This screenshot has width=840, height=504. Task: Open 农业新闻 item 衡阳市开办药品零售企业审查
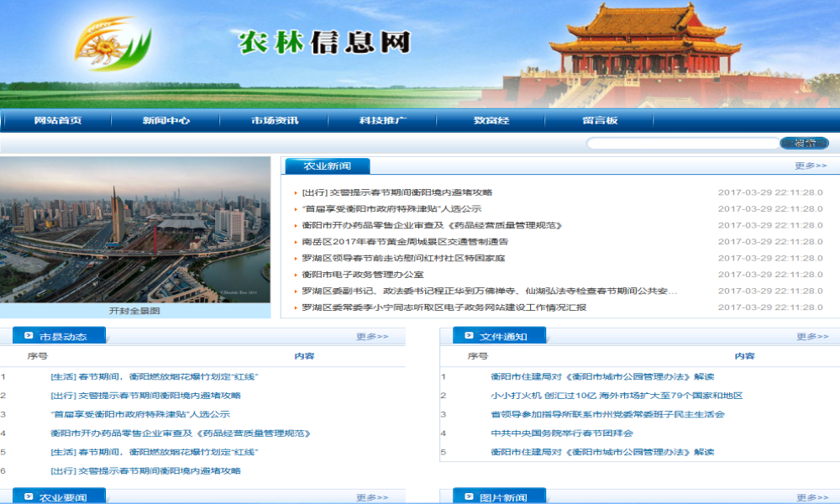[432, 225]
